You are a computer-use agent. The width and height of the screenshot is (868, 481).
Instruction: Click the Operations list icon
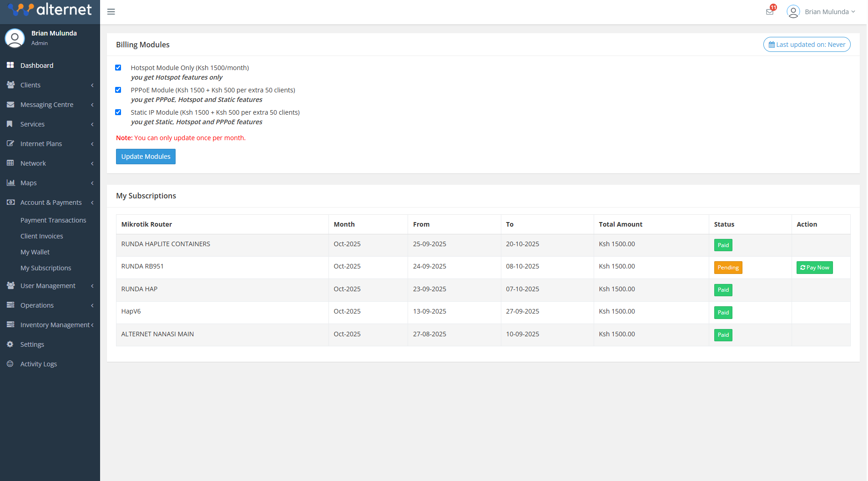click(10, 305)
